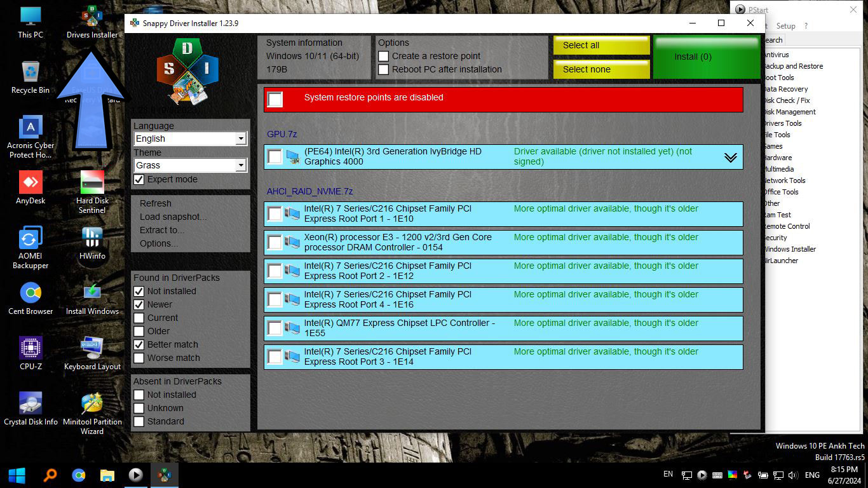Click the green Install button

(x=705, y=57)
